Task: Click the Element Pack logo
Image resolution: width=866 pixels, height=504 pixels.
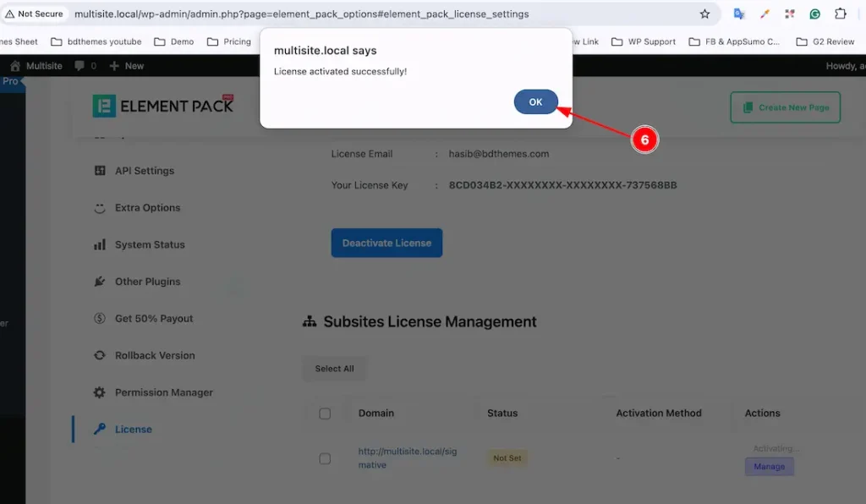Action: click(163, 106)
